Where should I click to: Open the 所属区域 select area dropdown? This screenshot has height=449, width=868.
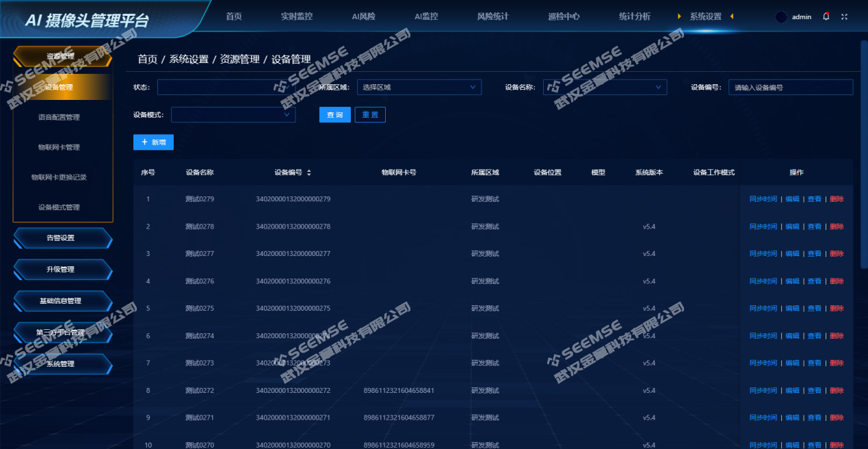419,87
